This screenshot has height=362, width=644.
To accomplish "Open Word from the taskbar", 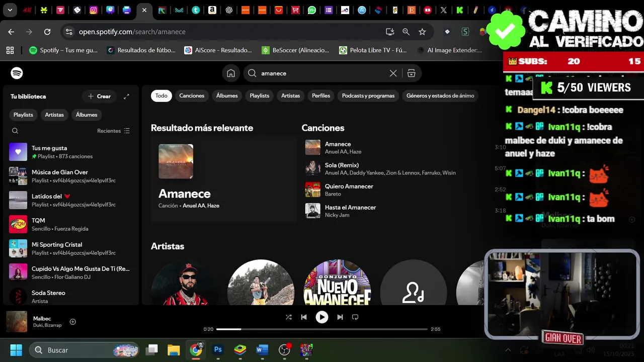I will (x=262, y=350).
